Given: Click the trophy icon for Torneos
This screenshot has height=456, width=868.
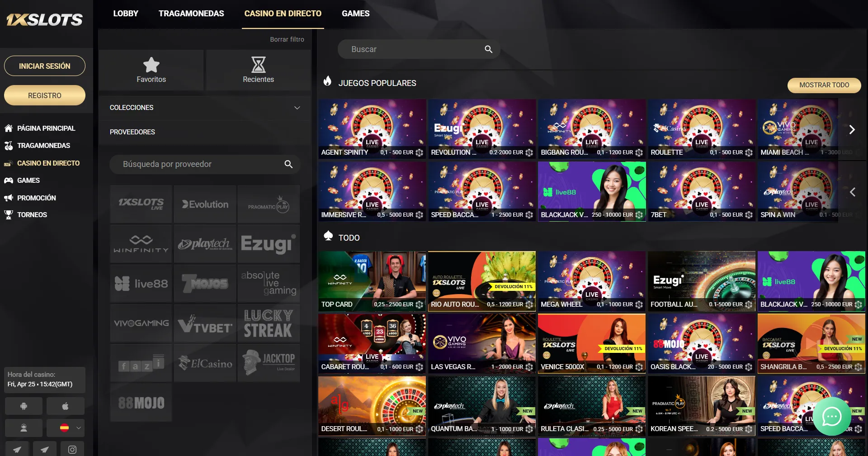Looking at the screenshot, I should pos(9,214).
